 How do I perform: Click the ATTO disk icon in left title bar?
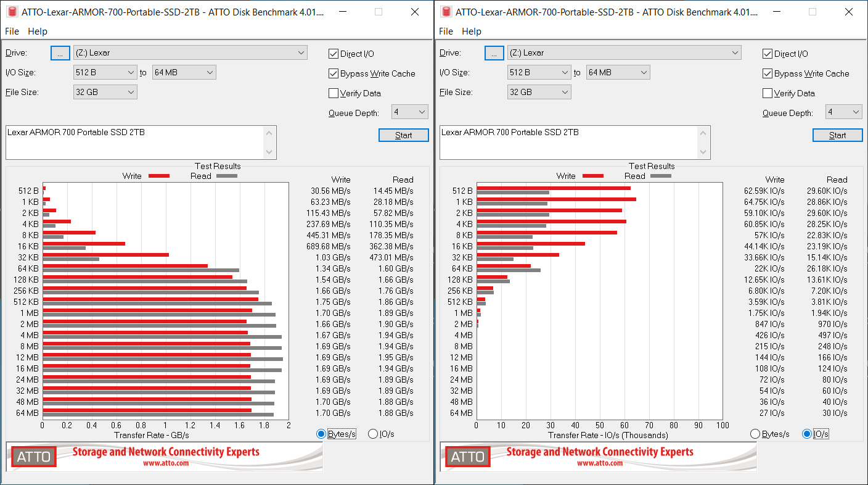point(12,12)
